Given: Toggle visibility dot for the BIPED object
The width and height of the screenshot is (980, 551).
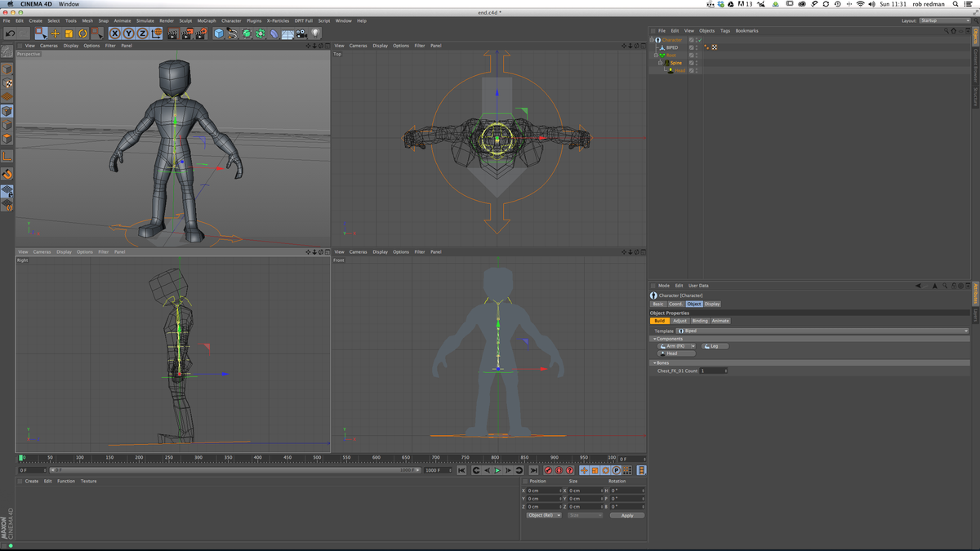Looking at the screenshot, I should tap(697, 47).
